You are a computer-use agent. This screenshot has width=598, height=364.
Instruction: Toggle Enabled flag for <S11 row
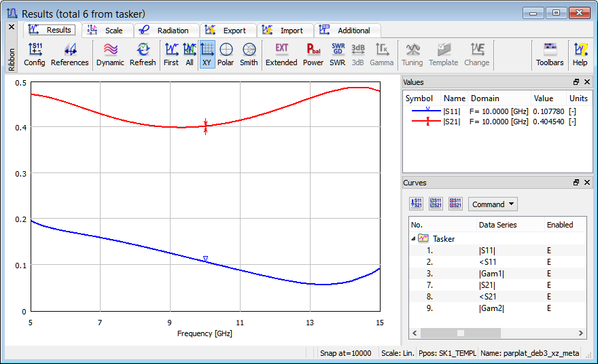click(x=549, y=262)
